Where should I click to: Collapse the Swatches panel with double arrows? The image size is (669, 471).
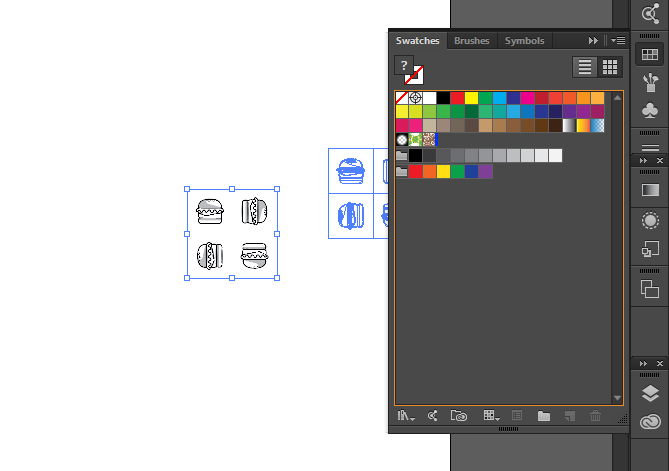pos(593,41)
